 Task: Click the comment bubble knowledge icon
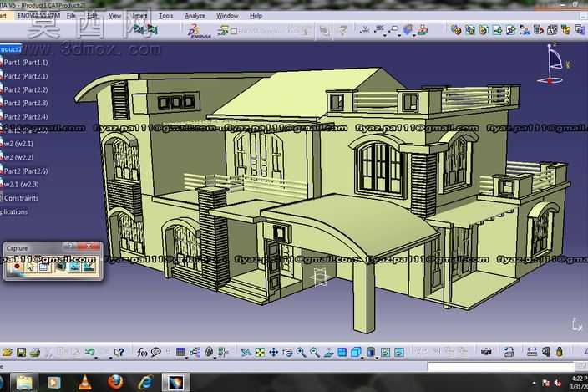click(x=155, y=352)
